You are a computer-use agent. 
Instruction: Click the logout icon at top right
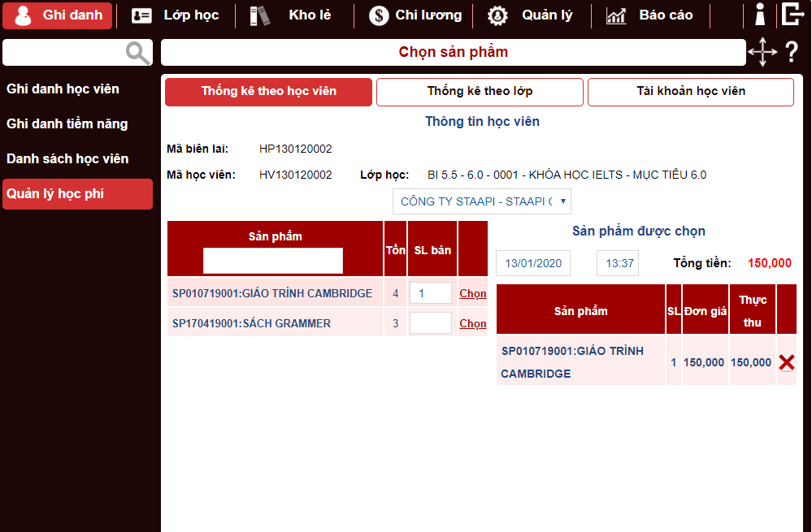coord(792,15)
